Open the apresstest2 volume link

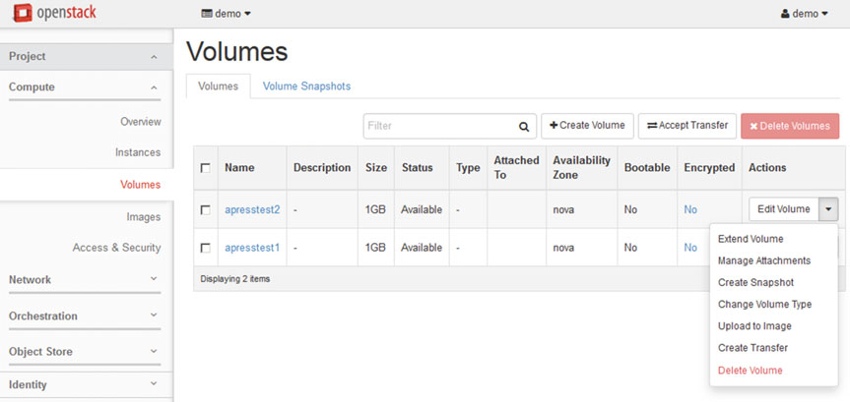(252, 210)
